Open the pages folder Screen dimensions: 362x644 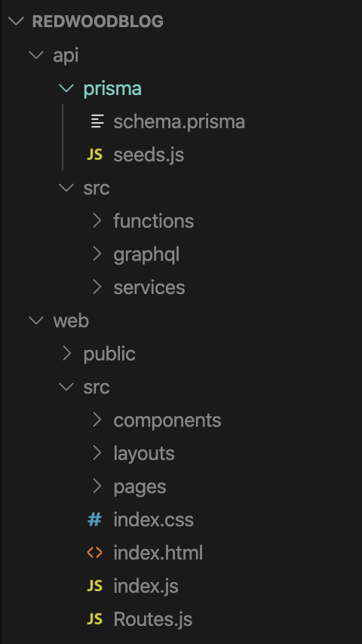tap(140, 486)
